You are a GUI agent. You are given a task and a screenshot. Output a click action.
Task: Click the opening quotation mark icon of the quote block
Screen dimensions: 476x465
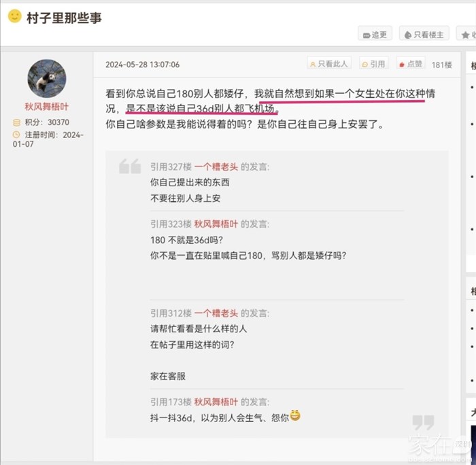(130, 167)
